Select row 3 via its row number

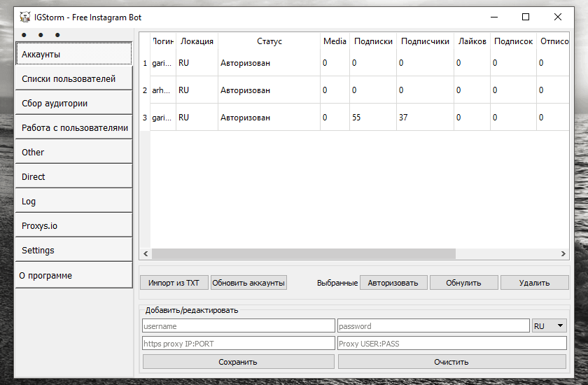pos(145,118)
